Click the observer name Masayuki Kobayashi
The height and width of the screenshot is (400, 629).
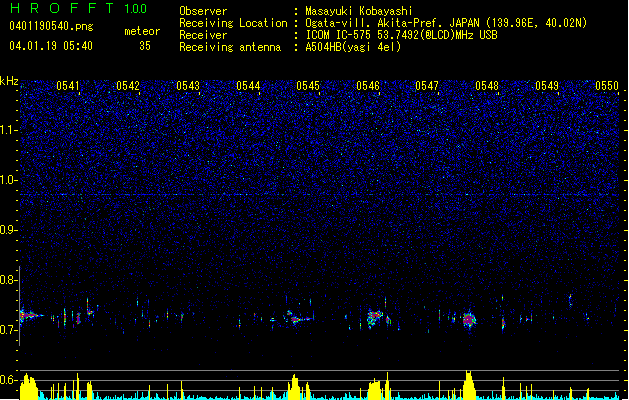[x=359, y=11]
